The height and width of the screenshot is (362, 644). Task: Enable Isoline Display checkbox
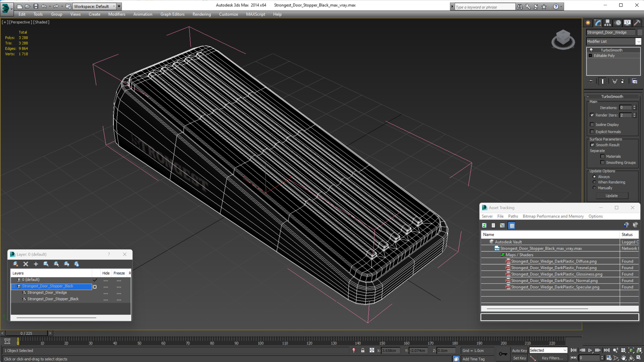(x=592, y=125)
